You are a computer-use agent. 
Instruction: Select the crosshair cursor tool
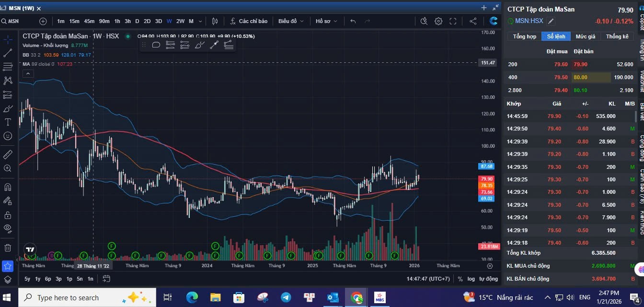8,39
